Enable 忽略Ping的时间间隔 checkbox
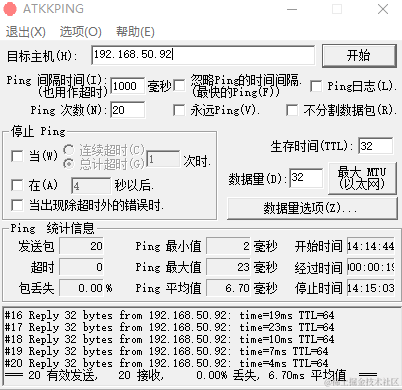This screenshot has width=402, height=390. coord(180,86)
